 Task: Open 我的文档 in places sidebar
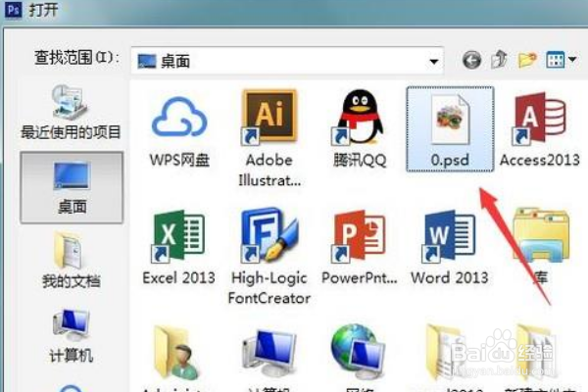coord(71,260)
